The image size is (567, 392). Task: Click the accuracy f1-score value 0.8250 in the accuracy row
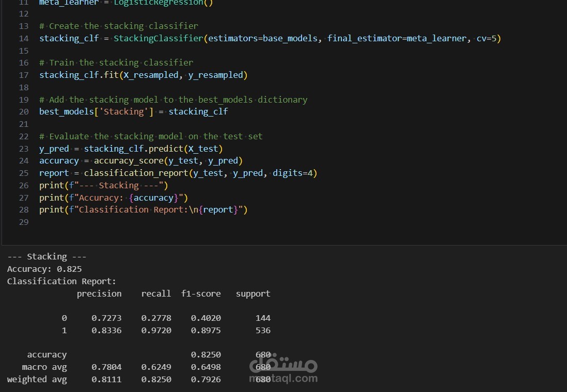206,355
